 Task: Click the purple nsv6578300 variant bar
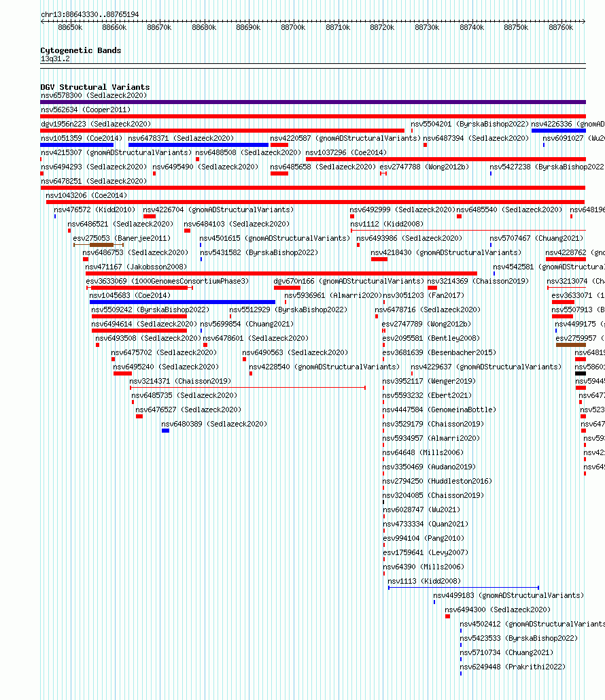313,102
